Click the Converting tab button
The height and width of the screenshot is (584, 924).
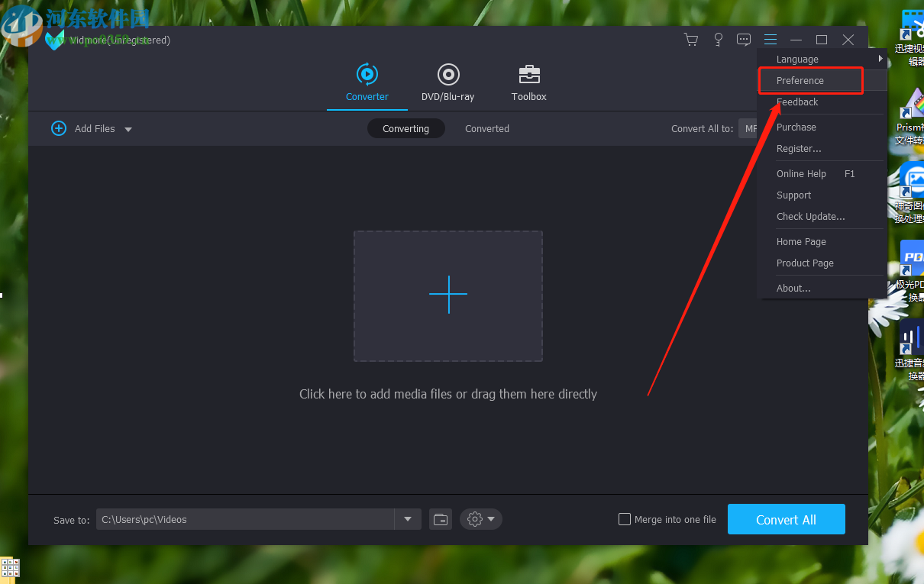[405, 128]
